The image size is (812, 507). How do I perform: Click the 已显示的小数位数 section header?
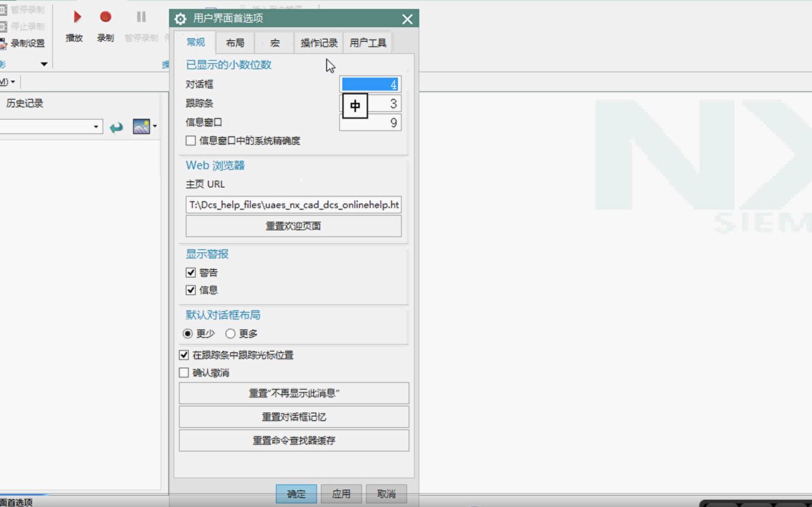click(228, 65)
